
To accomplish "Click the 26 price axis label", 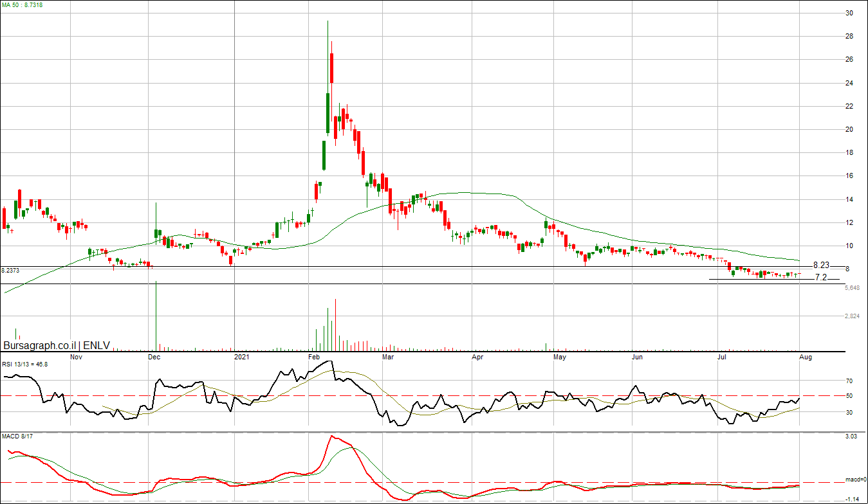I will [849, 60].
